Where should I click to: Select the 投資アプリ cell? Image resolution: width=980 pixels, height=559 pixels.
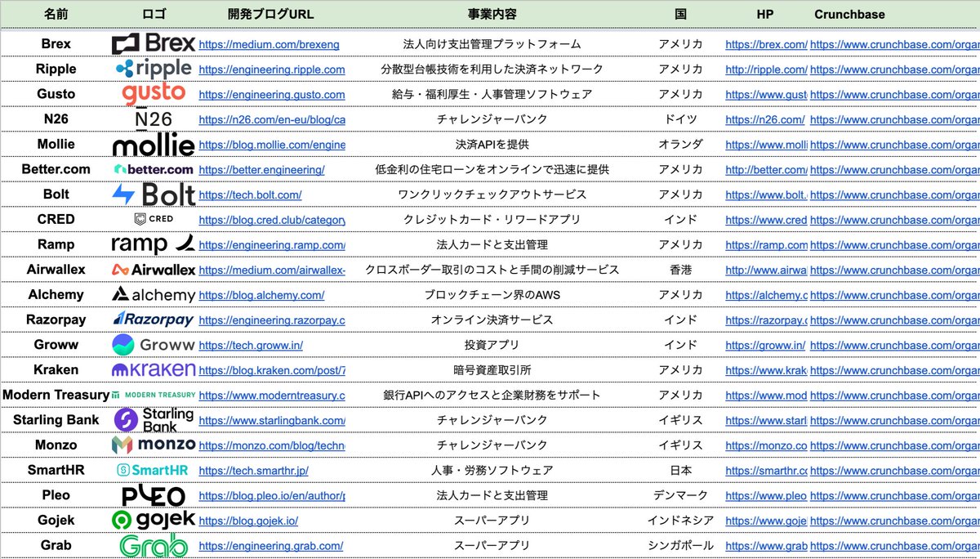[x=492, y=345]
